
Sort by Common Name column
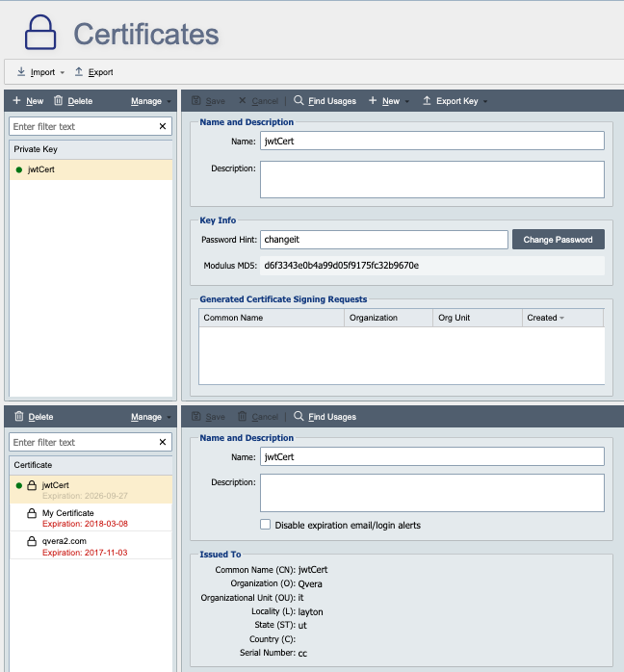click(272, 318)
